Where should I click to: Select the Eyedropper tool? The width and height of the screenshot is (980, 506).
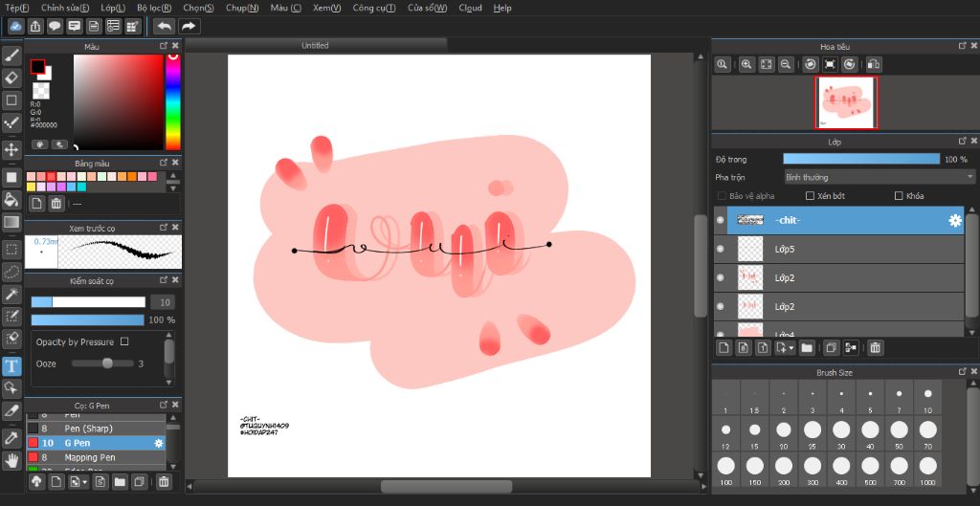[11, 437]
